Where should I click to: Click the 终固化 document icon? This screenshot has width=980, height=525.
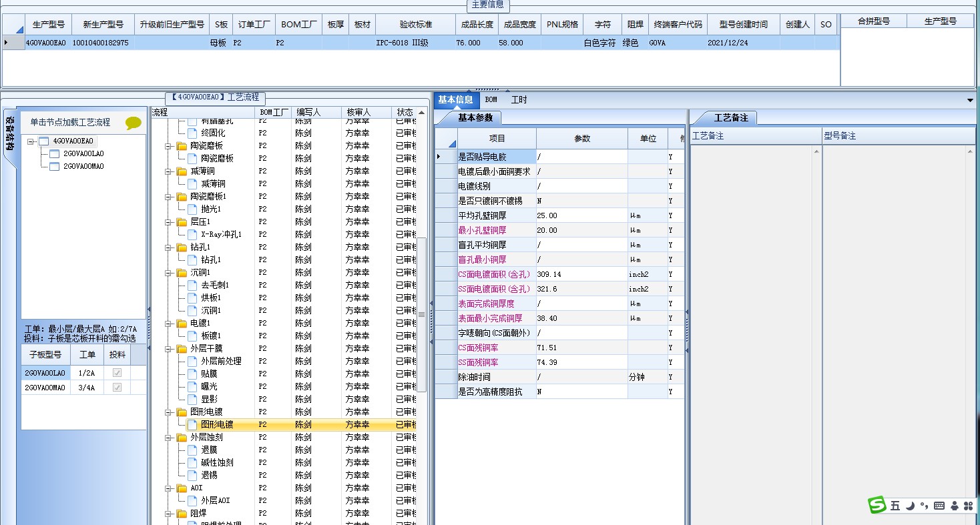pos(193,133)
